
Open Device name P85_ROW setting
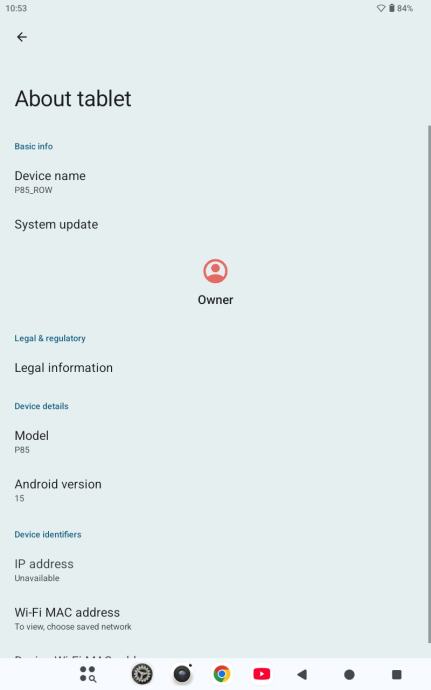[215, 182]
